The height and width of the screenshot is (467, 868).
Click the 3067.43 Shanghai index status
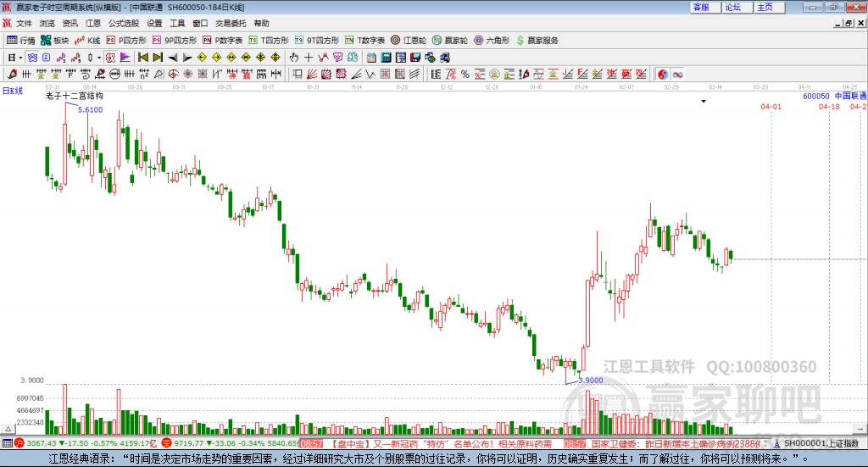[41, 443]
